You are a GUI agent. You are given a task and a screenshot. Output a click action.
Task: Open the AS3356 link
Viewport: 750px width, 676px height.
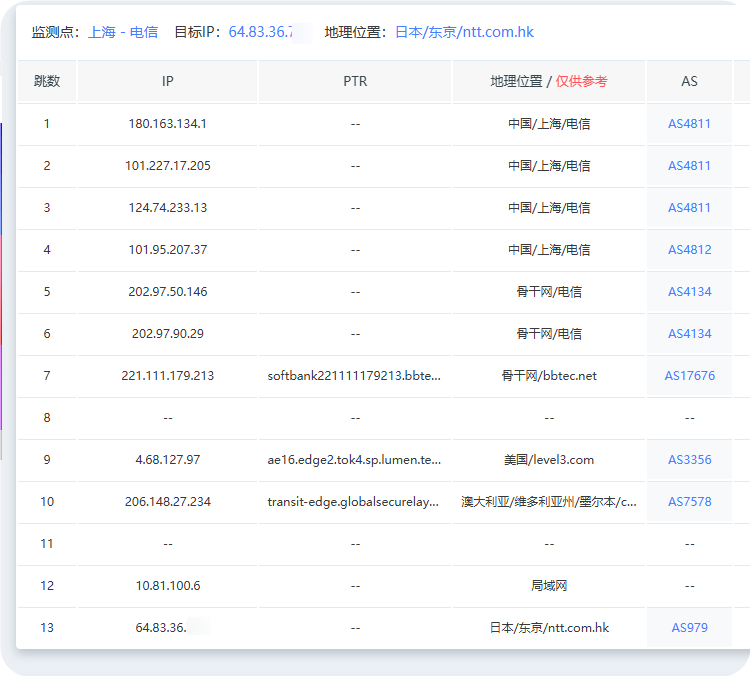click(689, 460)
